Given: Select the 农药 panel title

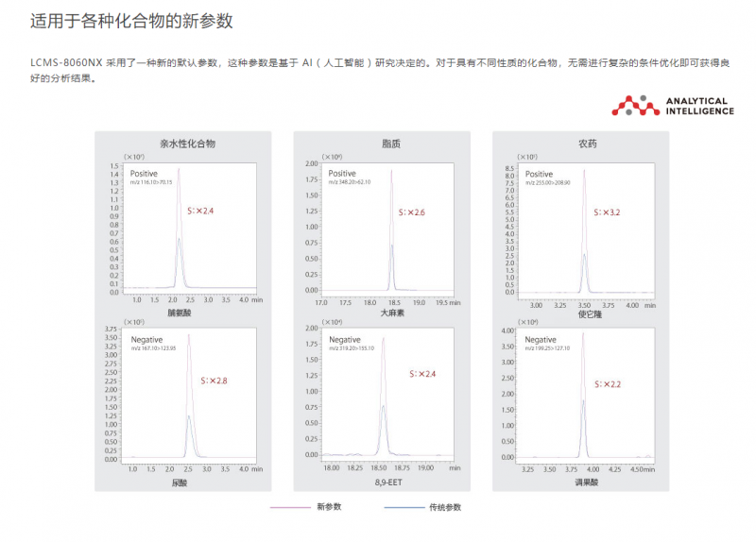Looking at the screenshot, I should point(588,144).
